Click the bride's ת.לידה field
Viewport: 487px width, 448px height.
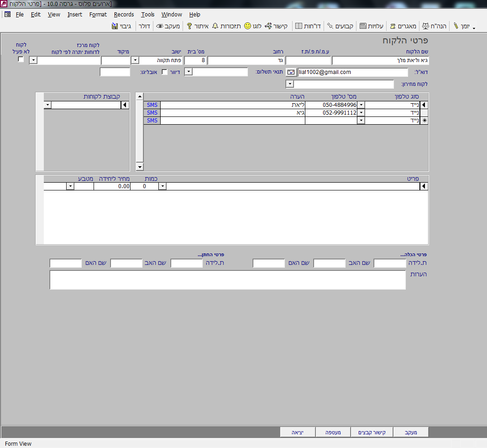pos(390,263)
